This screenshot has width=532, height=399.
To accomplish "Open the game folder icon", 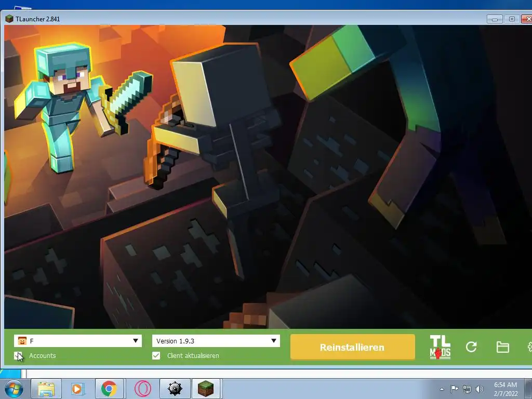I will click(x=502, y=347).
